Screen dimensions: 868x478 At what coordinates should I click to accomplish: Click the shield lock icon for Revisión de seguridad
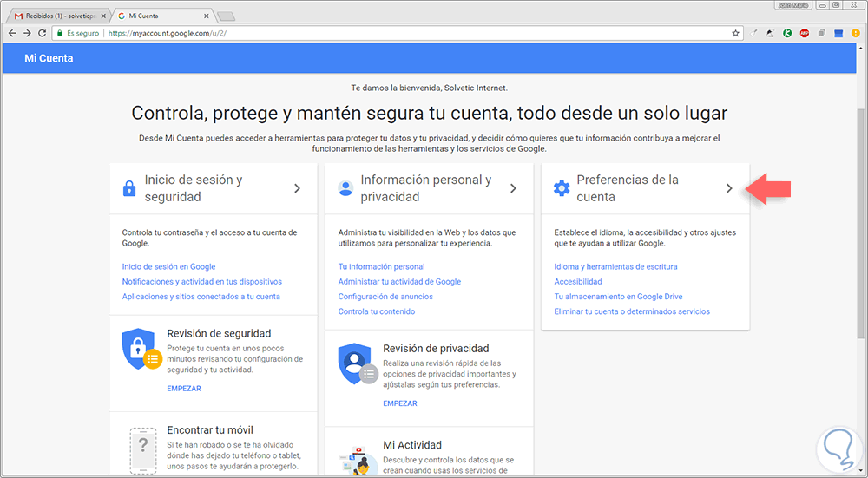(x=141, y=349)
